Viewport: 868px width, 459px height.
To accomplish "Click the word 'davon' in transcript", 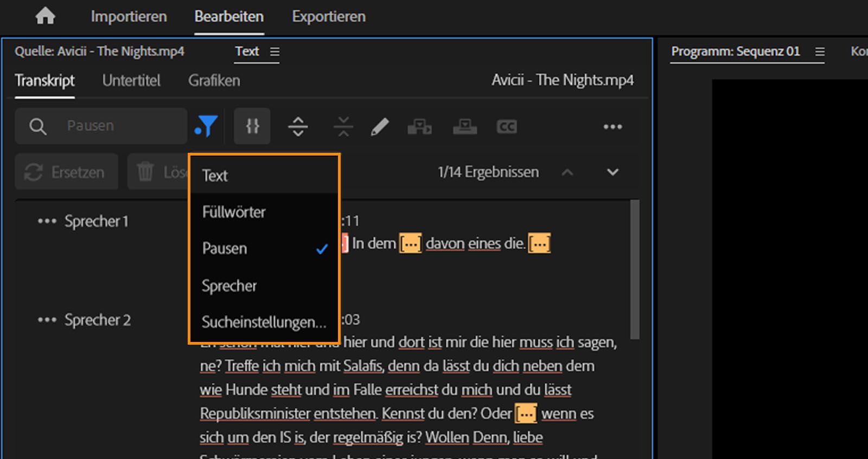I will tap(445, 244).
